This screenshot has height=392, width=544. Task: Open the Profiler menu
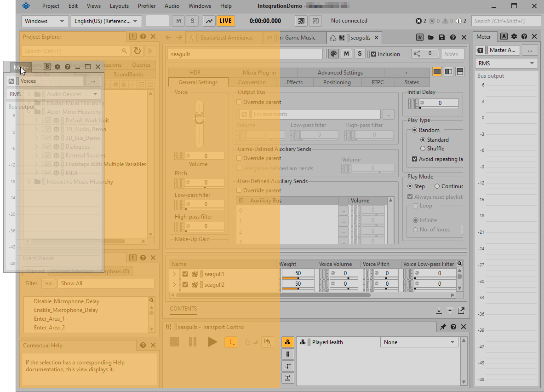(146, 6)
